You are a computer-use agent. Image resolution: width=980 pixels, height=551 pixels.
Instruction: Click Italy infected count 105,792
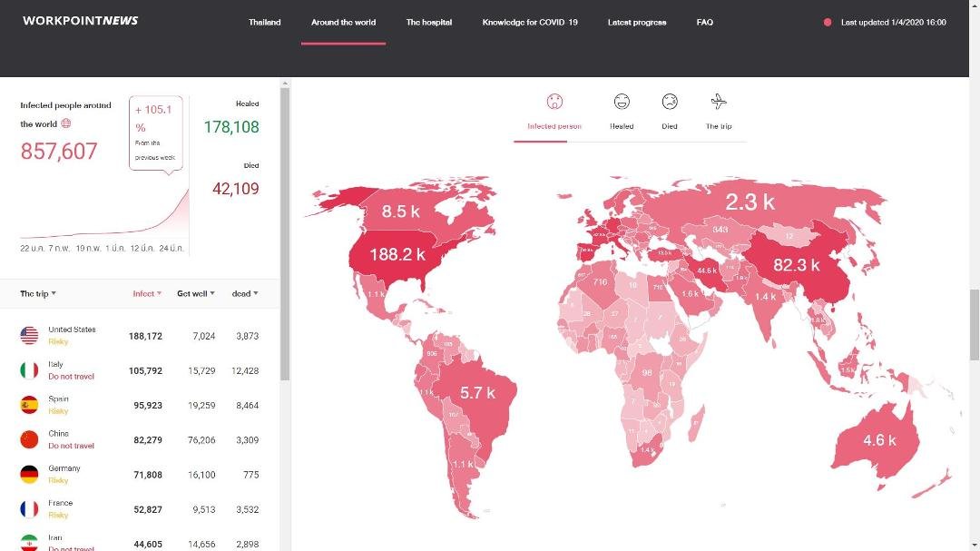point(145,370)
